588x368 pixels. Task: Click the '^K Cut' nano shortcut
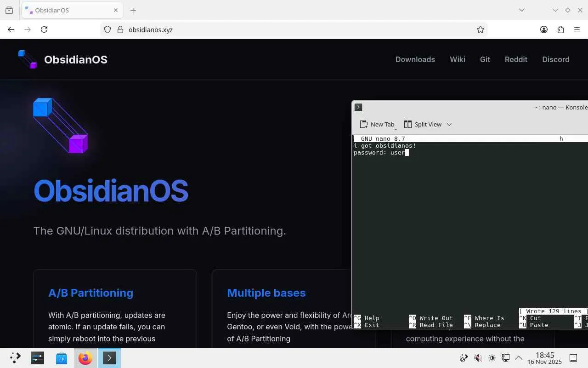tap(530, 318)
